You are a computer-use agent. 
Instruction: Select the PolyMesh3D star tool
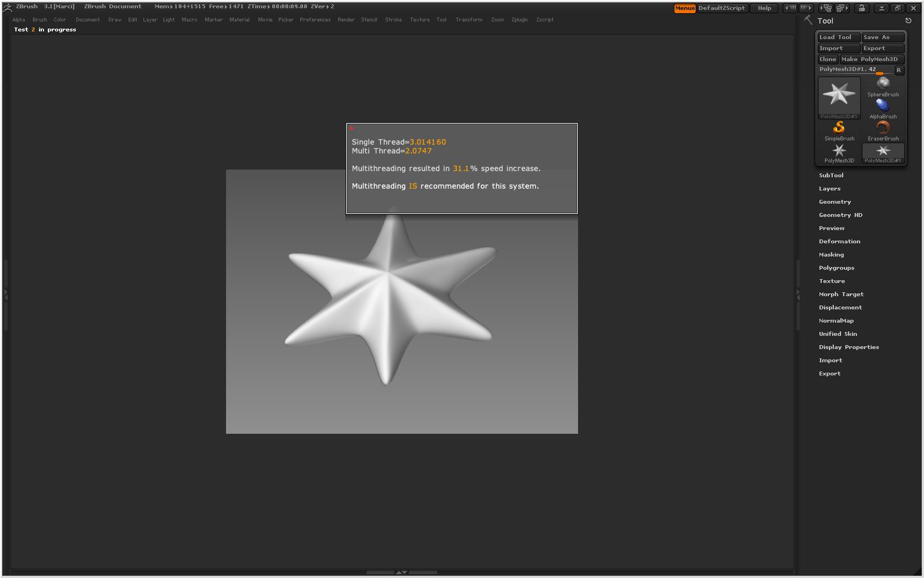point(839,152)
